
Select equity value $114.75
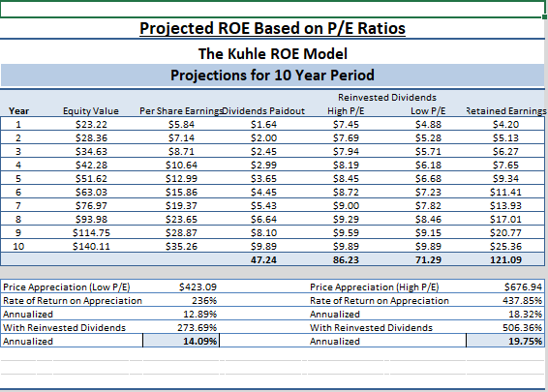pos(91,232)
